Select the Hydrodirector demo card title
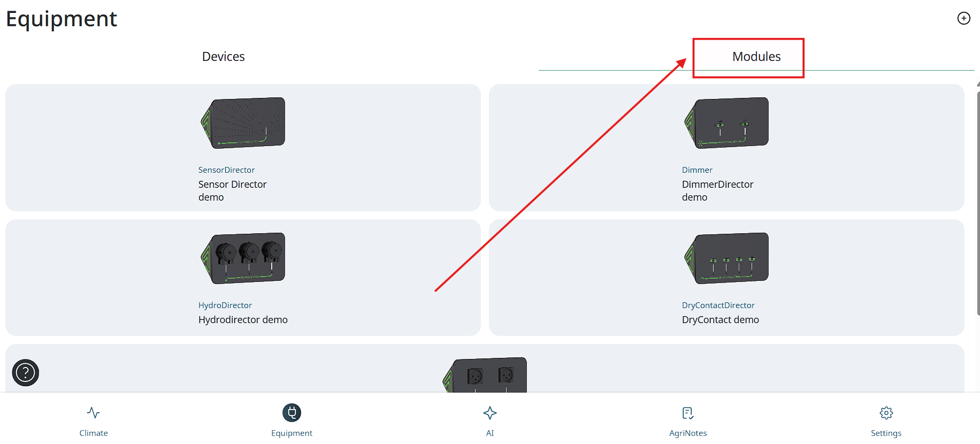The image size is (980, 444). tap(243, 320)
